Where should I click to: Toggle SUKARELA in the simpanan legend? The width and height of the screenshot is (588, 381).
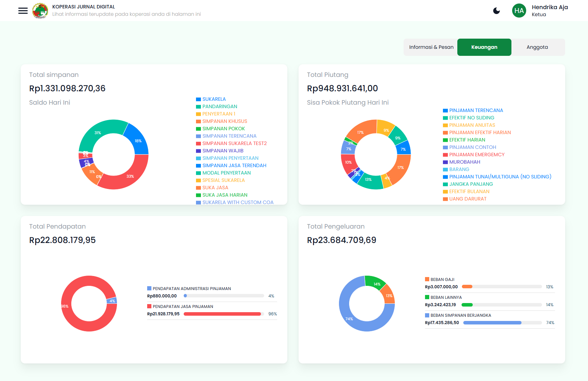click(214, 99)
